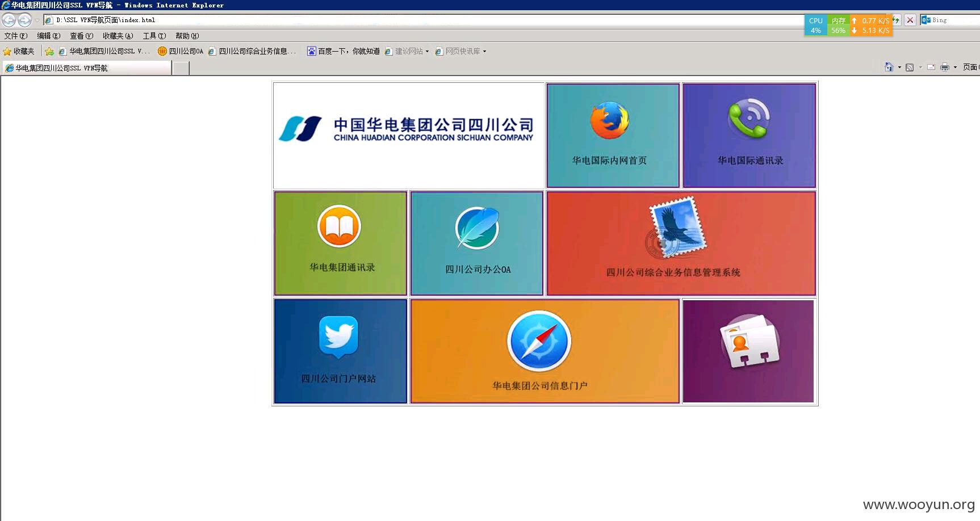
Task: Open the dropdown arrow next to Print
Action: pos(955,67)
